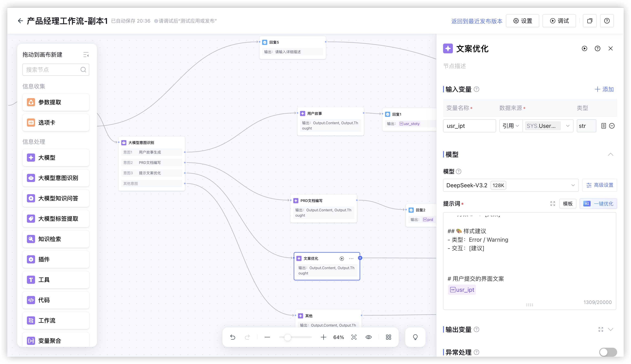
Task: Collapse the node list panel via the top-right icon
Action: click(x=86, y=55)
